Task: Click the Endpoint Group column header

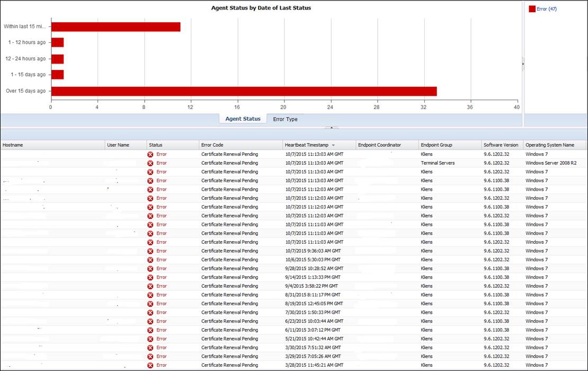Action: click(x=436, y=145)
